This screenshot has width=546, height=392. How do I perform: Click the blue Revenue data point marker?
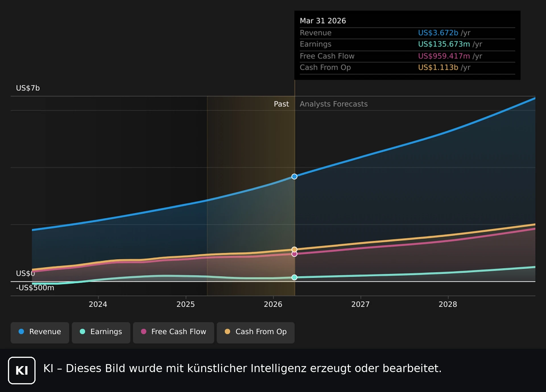tap(294, 177)
